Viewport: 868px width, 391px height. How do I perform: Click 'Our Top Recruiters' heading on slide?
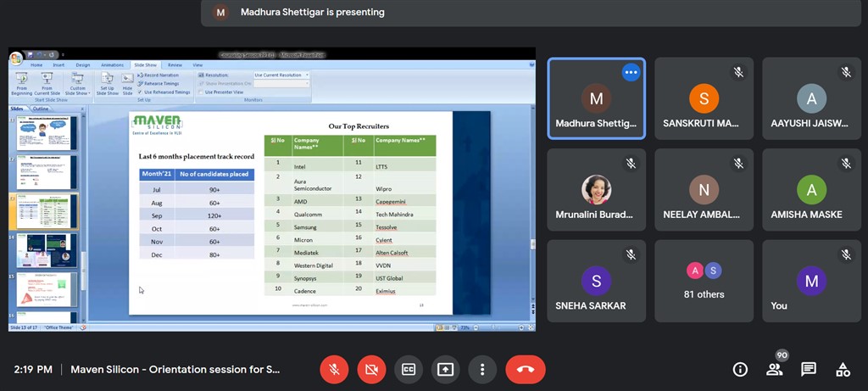click(x=359, y=126)
